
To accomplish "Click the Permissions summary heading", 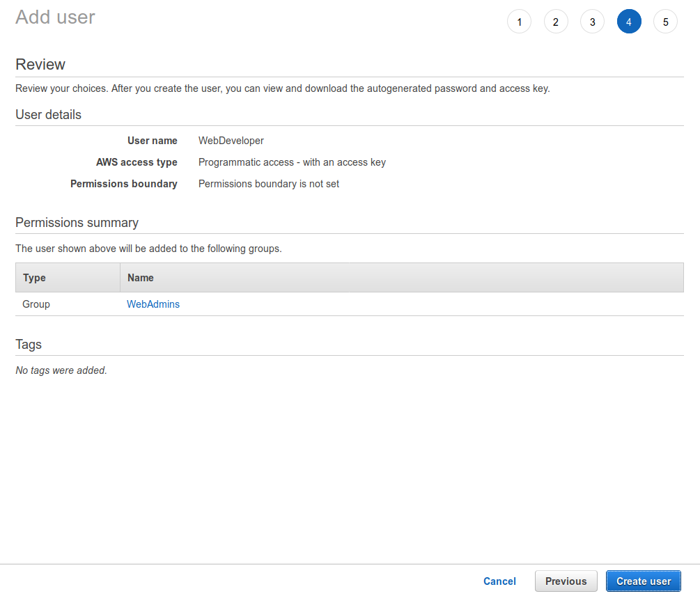I will [x=77, y=223].
